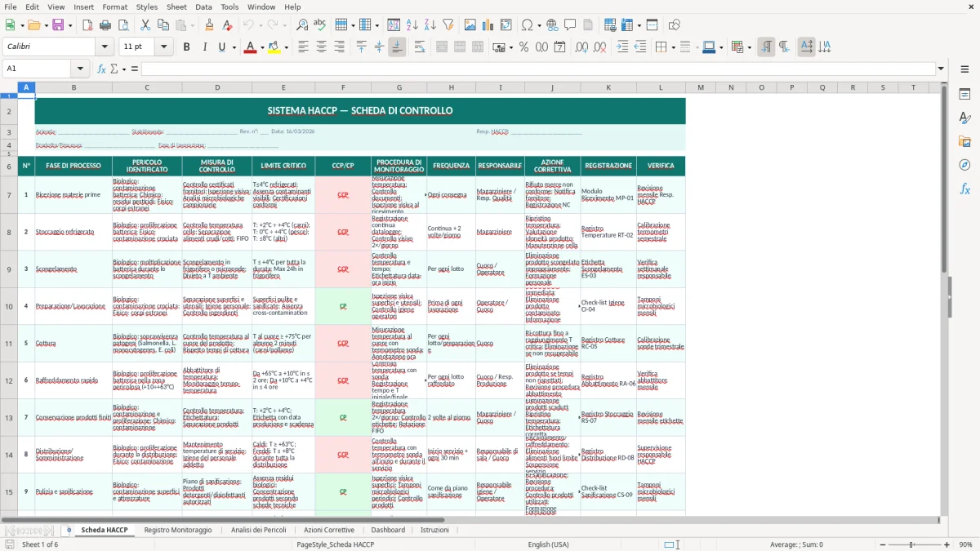Switch to Analisi dei Pericoli tab

pyautogui.click(x=258, y=530)
